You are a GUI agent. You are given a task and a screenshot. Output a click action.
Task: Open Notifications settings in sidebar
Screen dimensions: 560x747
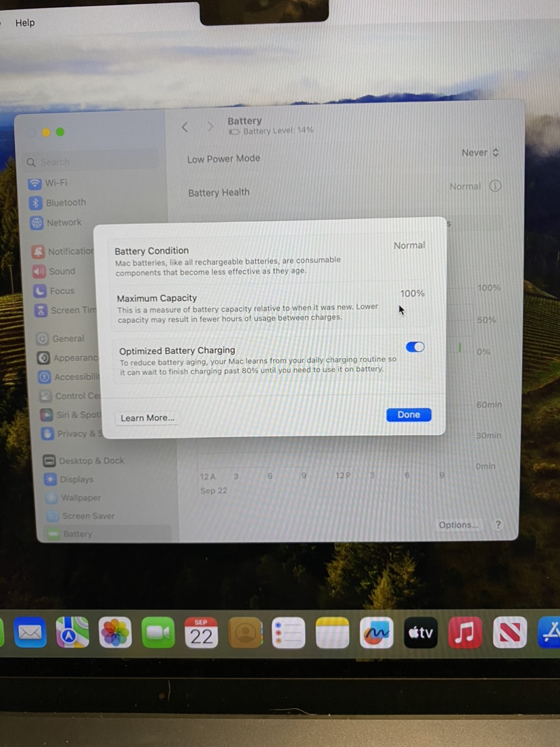click(63, 251)
